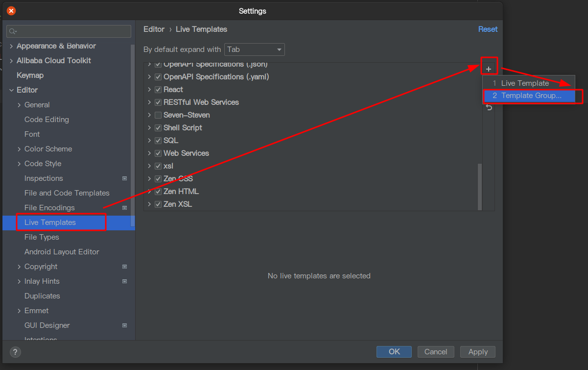Select the Shell Script group row
The width and height of the screenshot is (588, 370).
point(313,128)
